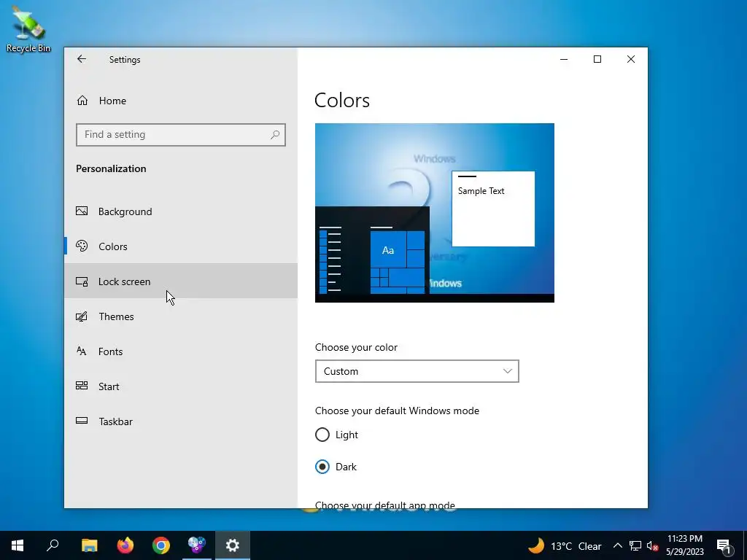This screenshot has width=747, height=560.
Task: Open taskbar search magnifier
Action: coord(53,545)
